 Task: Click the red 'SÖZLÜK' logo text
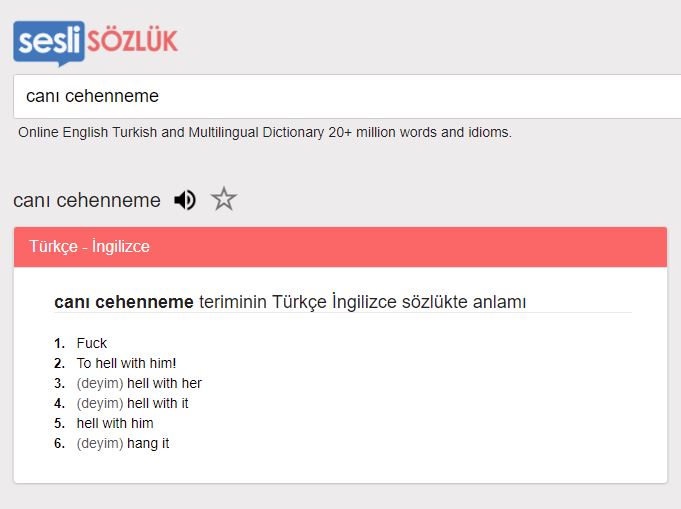132,41
